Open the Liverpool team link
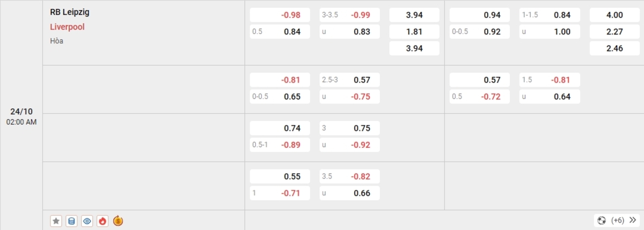The image size is (644, 230). point(67,27)
